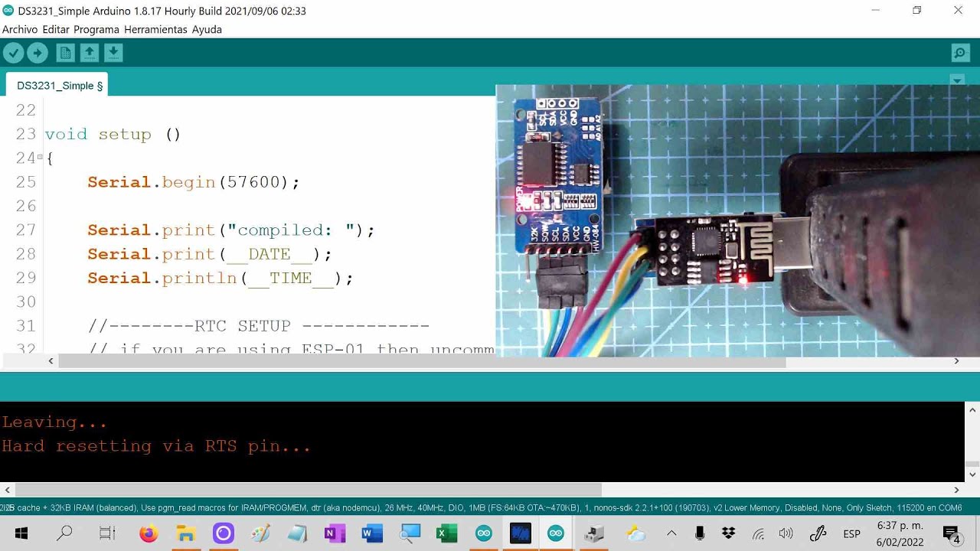980x551 pixels.
Task: Switch to the second Arduino taskbar icon
Action: click(556, 533)
